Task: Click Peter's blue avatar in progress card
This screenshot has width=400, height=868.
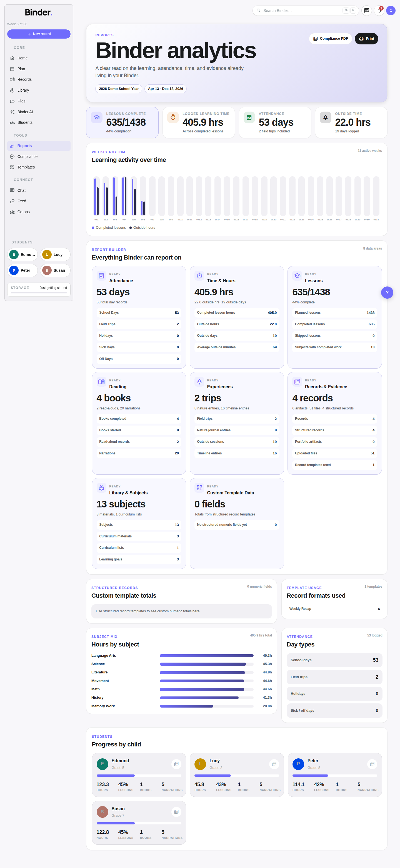Action: pyautogui.click(x=298, y=764)
